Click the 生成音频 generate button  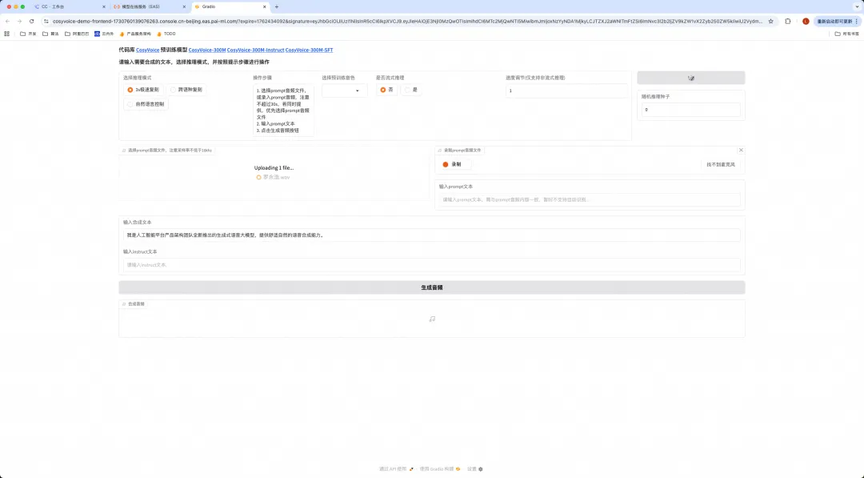tap(431, 287)
